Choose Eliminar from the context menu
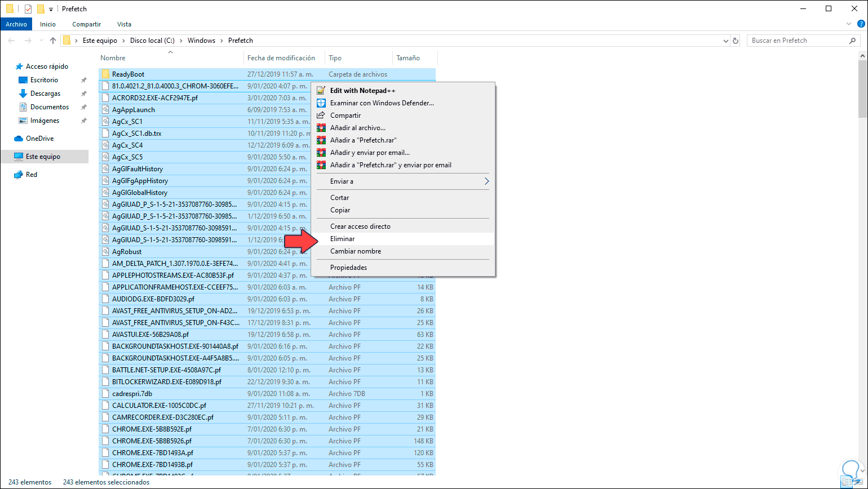868x489 pixels. tap(403, 239)
